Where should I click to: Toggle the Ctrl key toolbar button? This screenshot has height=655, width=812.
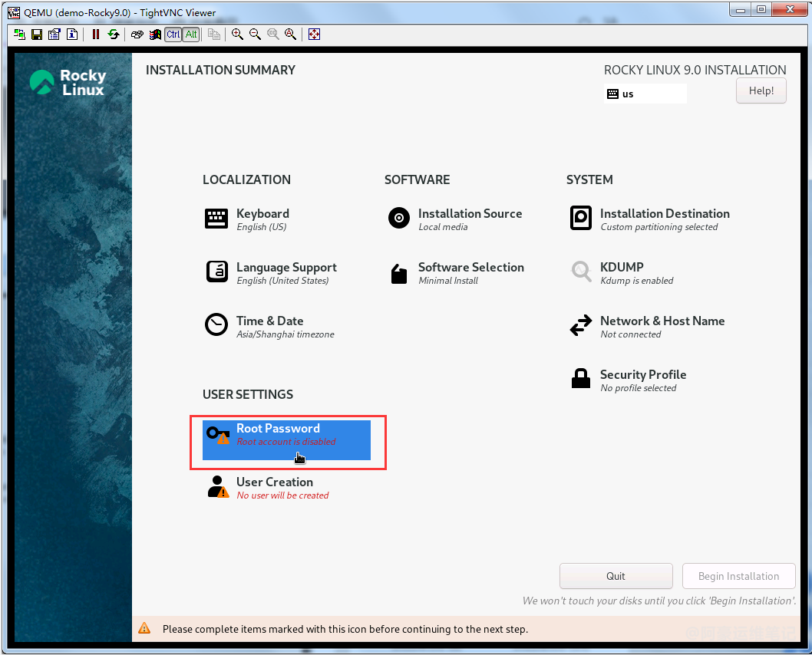pyautogui.click(x=173, y=35)
